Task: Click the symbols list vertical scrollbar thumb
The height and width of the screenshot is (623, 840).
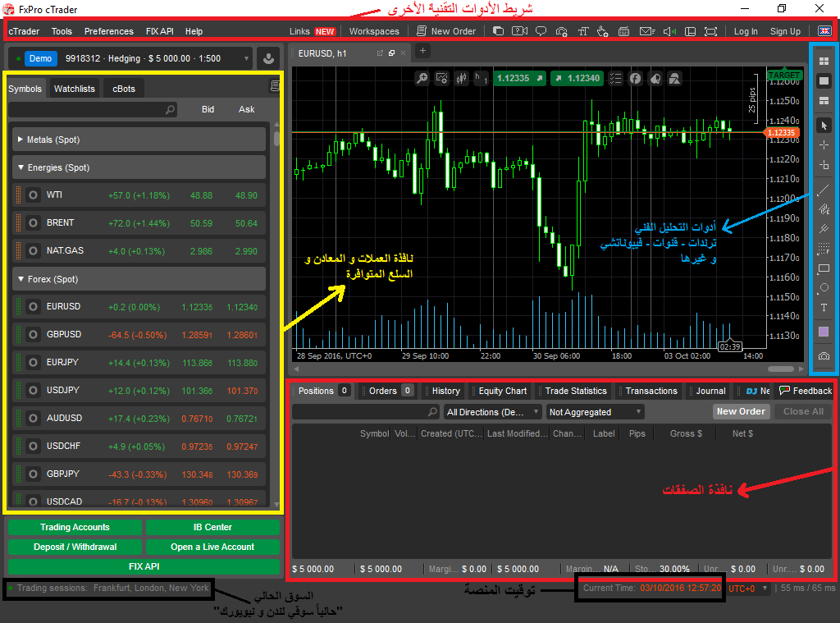Action: pyautogui.click(x=276, y=137)
